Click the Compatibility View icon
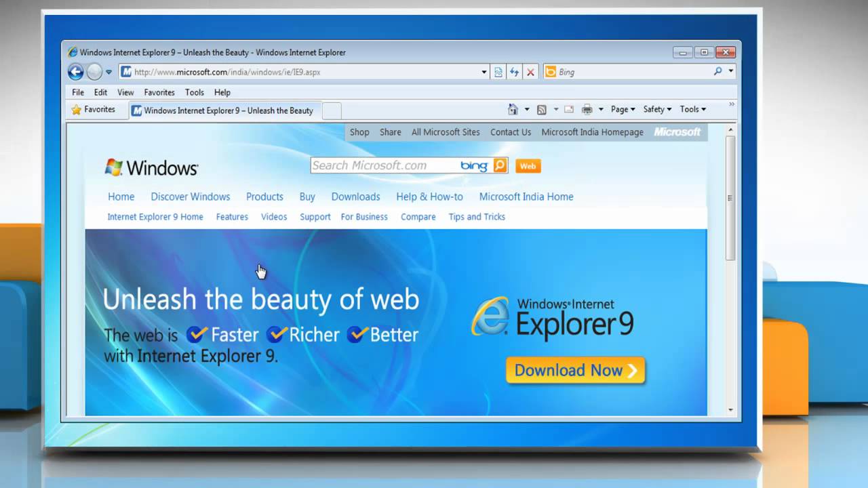Screen dimensions: 868x488 (x=498, y=72)
